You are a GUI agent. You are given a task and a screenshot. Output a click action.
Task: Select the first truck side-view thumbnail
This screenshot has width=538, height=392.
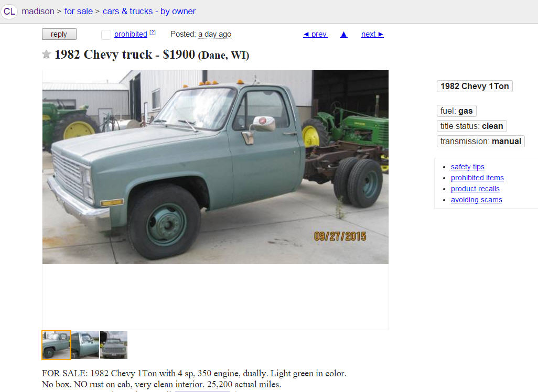point(56,345)
